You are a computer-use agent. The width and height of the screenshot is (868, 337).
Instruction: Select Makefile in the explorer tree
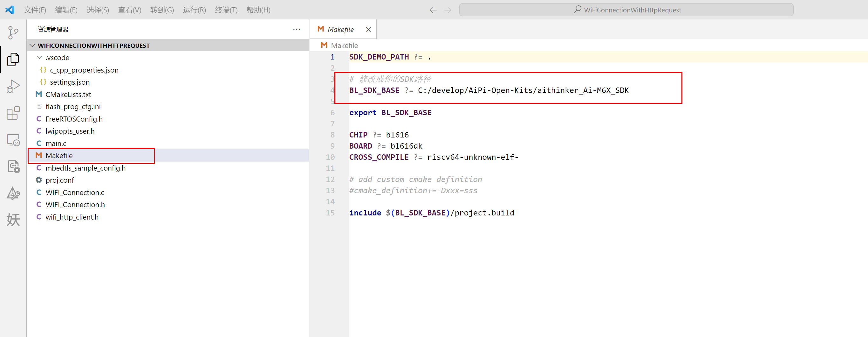[168, 156]
